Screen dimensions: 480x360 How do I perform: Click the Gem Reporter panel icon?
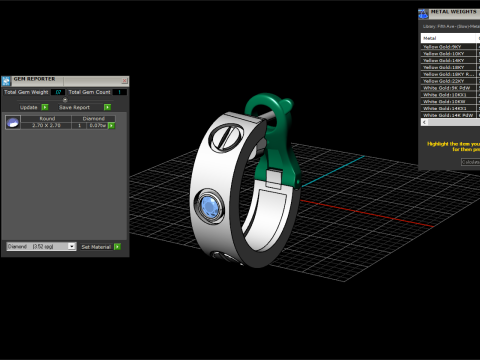[6, 81]
